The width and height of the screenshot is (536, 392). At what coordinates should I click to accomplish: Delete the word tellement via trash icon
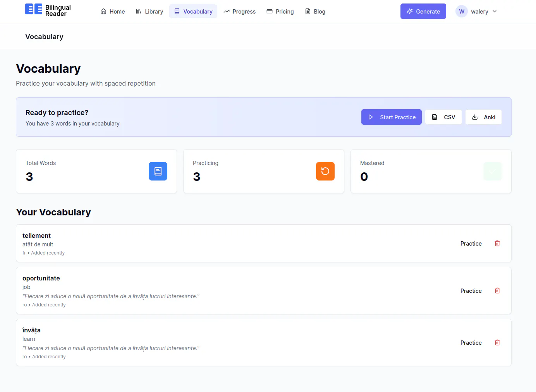(497, 243)
